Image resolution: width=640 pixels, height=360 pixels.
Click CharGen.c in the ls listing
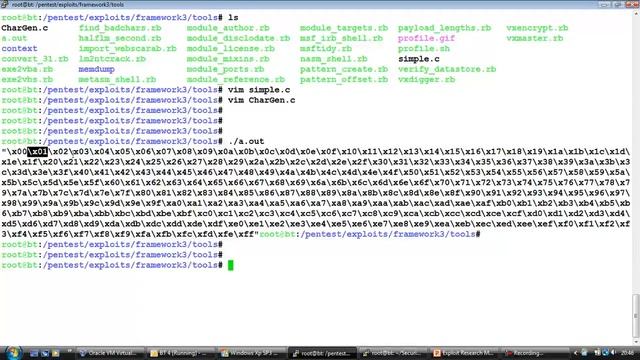point(25,28)
